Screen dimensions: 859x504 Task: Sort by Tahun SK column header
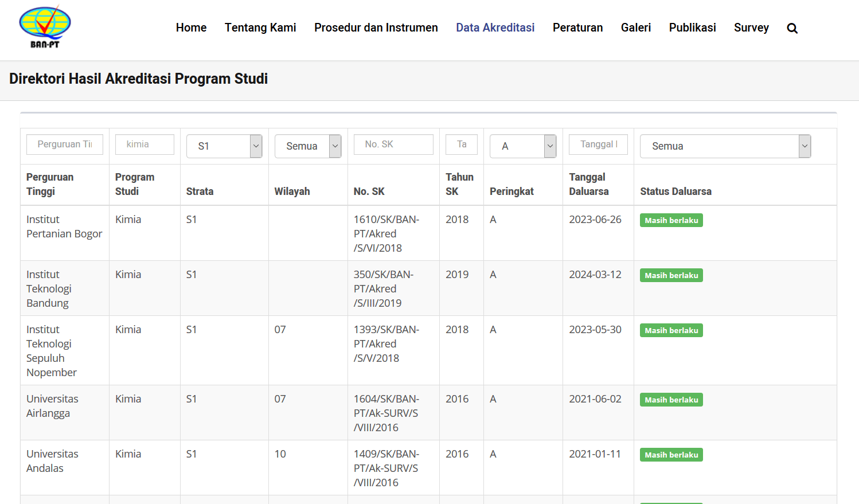459,184
